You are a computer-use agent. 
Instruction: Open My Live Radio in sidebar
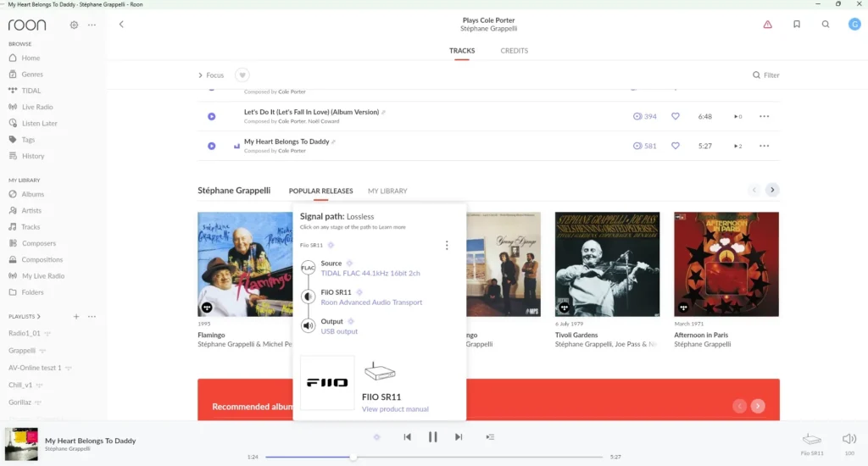click(x=37, y=275)
